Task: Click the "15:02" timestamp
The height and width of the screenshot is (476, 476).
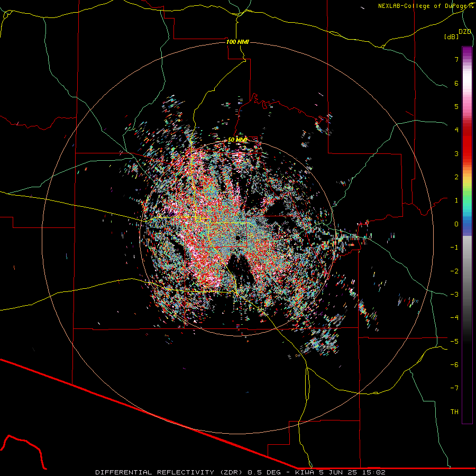Action: pos(375,472)
